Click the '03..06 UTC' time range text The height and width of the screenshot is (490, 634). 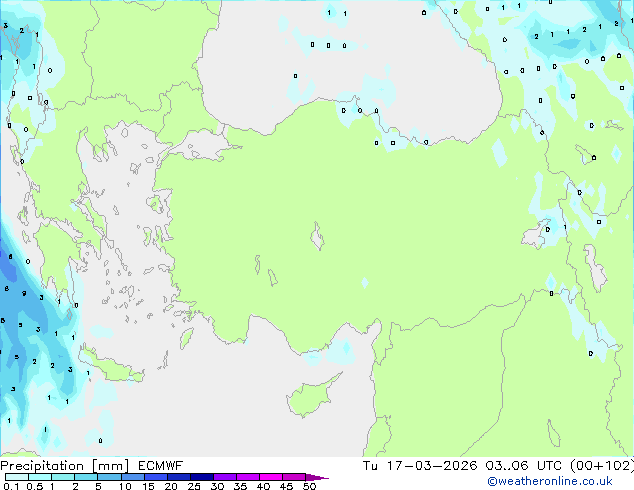click(523, 466)
